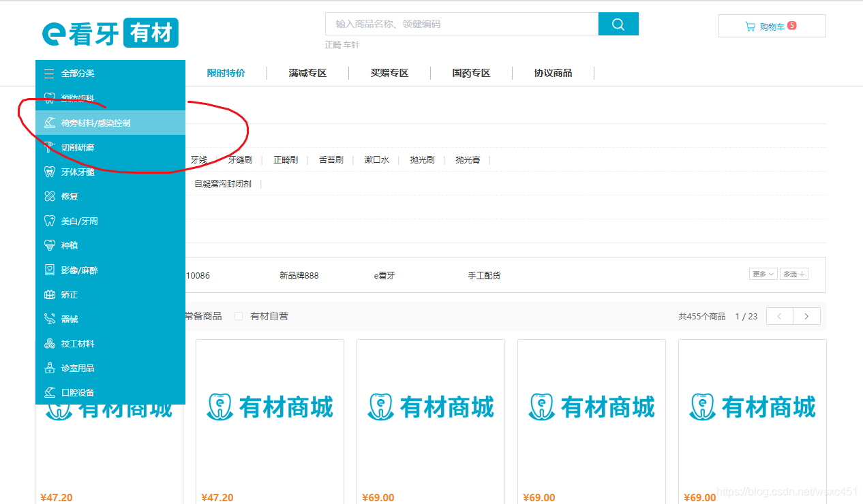Filter by 抛光膏 subcategory
The image size is (863, 504).
tap(468, 159)
